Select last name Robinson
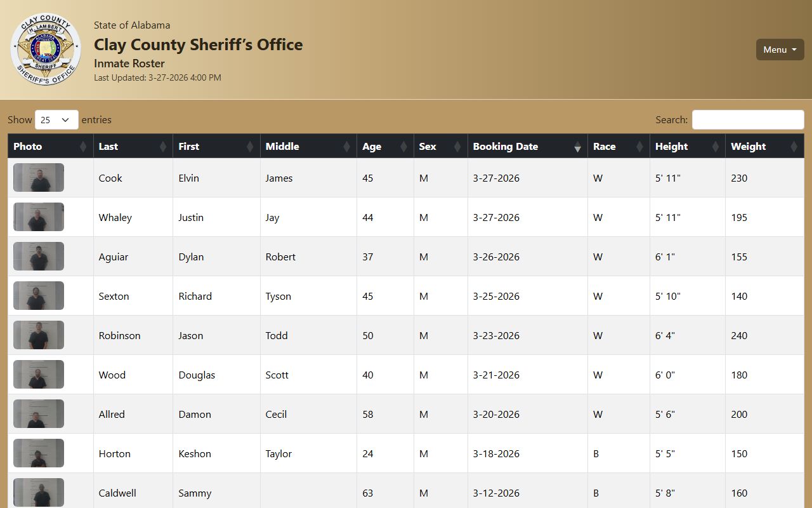The image size is (812, 508). click(120, 336)
